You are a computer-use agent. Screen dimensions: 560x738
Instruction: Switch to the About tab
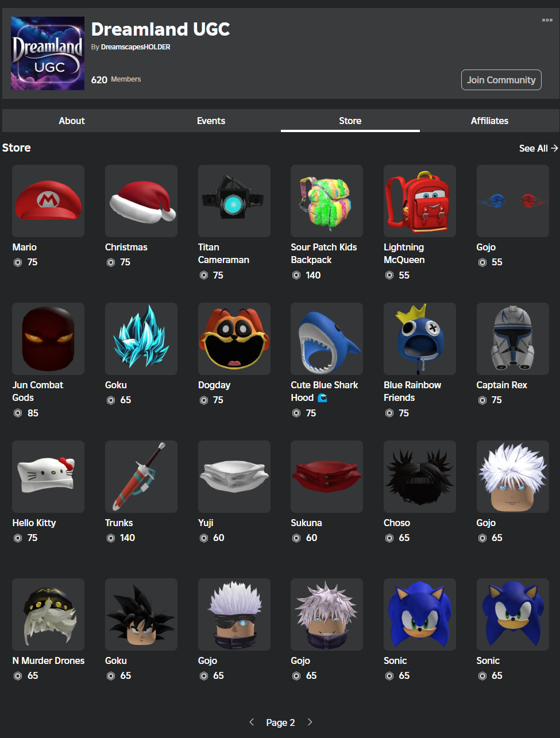coord(72,121)
